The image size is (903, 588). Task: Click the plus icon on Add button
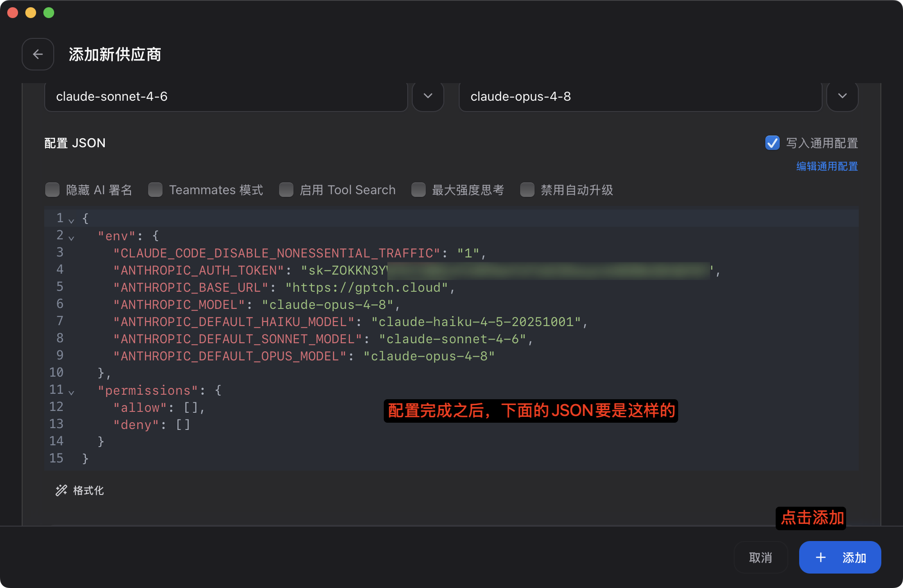[x=821, y=558]
